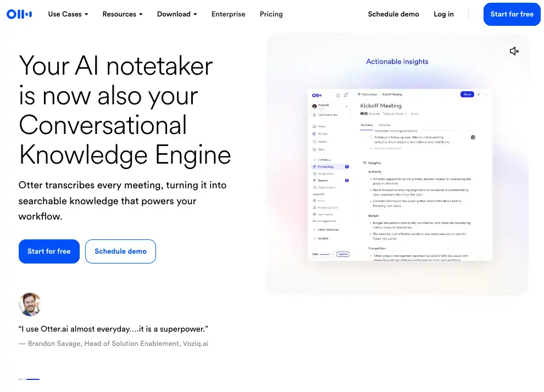544x392 pixels.
Task: Open the Resources dropdown menu
Action: click(123, 14)
